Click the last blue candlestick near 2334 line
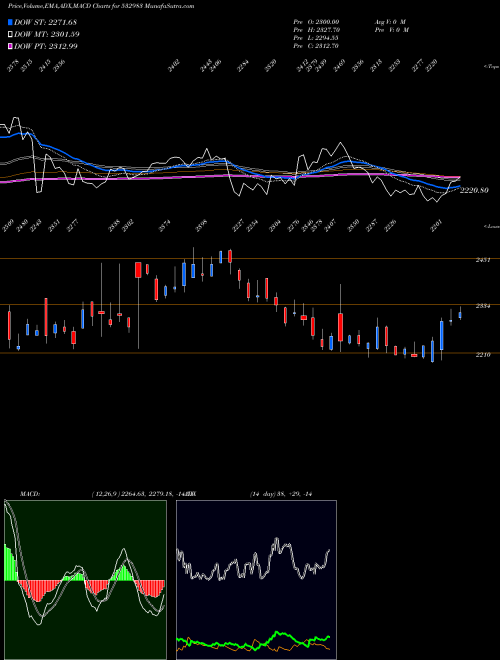500x660 pixels. (x=460, y=314)
